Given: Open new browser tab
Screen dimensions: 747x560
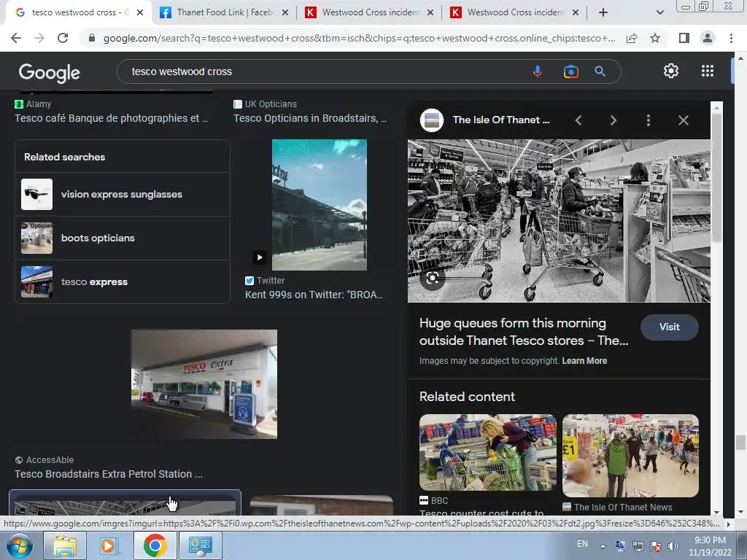Looking at the screenshot, I should [603, 12].
